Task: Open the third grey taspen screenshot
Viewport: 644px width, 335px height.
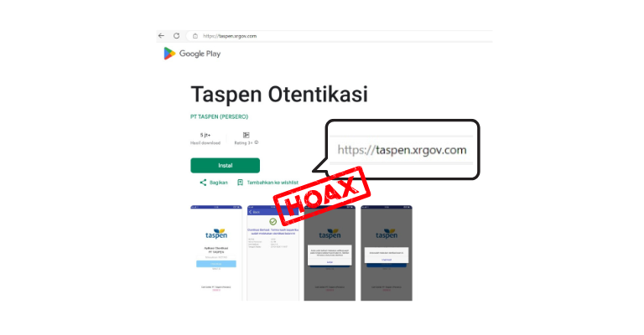Action: click(330, 253)
